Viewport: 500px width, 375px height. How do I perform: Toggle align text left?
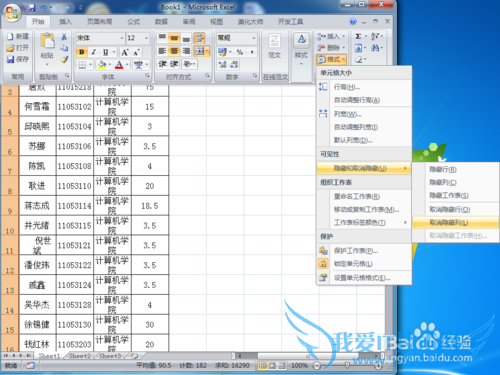tap(162, 51)
